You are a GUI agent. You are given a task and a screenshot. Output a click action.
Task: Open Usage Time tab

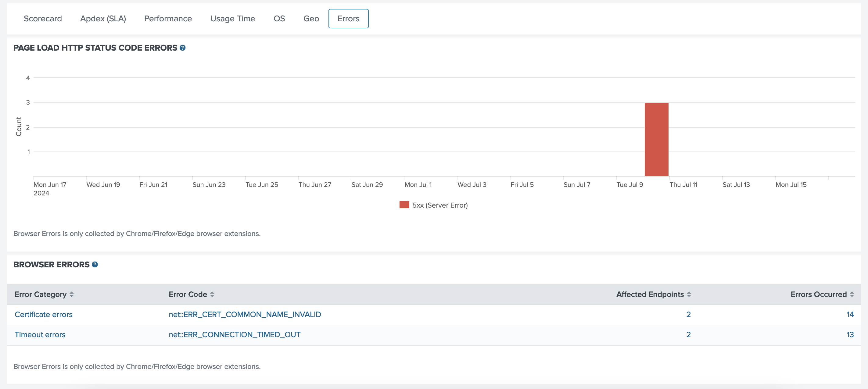click(232, 19)
